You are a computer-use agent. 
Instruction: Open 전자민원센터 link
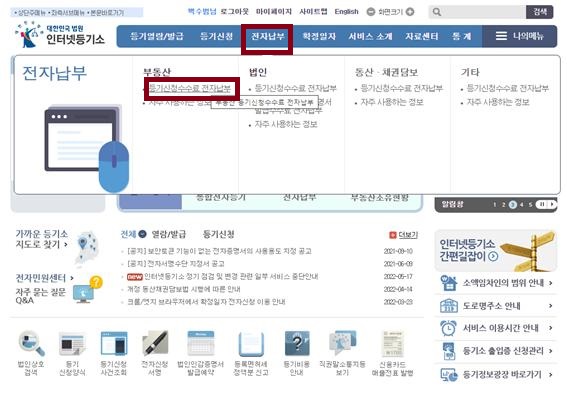[x=44, y=278]
